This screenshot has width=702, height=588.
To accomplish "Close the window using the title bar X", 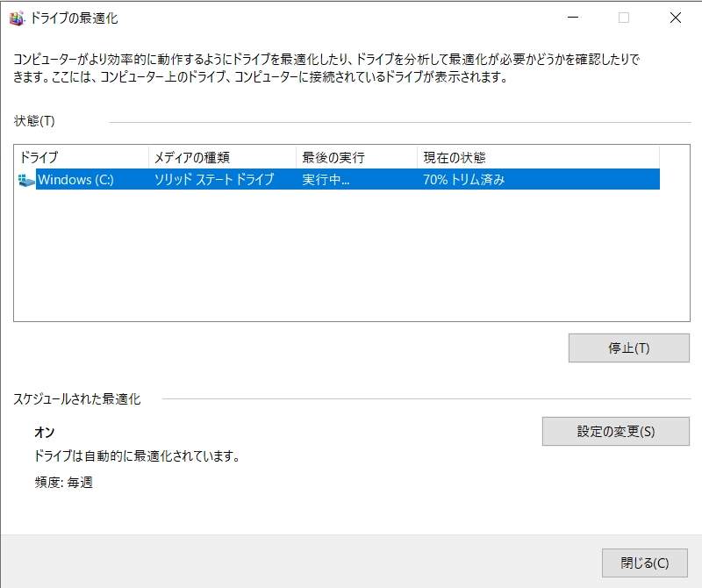I will point(675,18).
